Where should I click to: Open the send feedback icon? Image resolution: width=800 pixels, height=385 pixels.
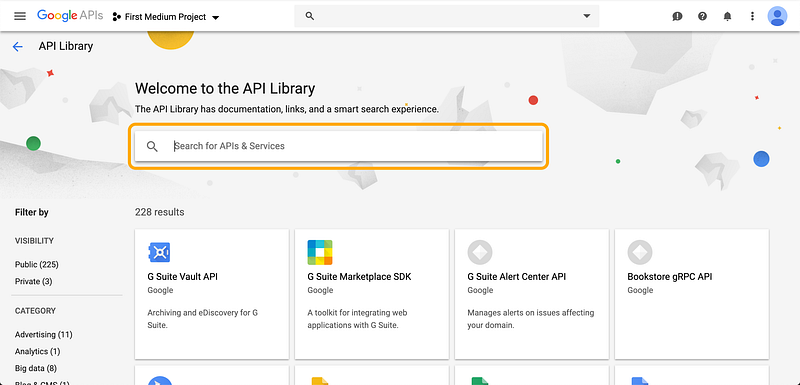pyautogui.click(x=677, y=16)
